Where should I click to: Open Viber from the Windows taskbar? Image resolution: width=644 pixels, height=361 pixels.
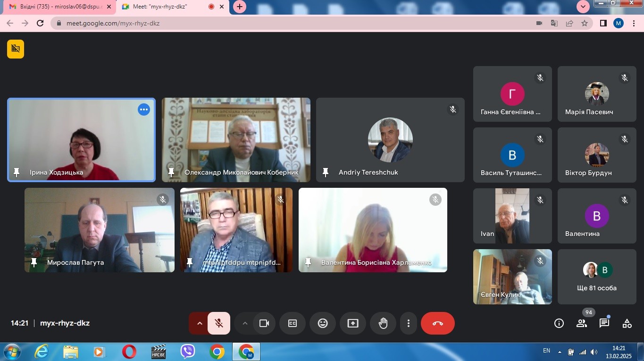click(188, 352)
